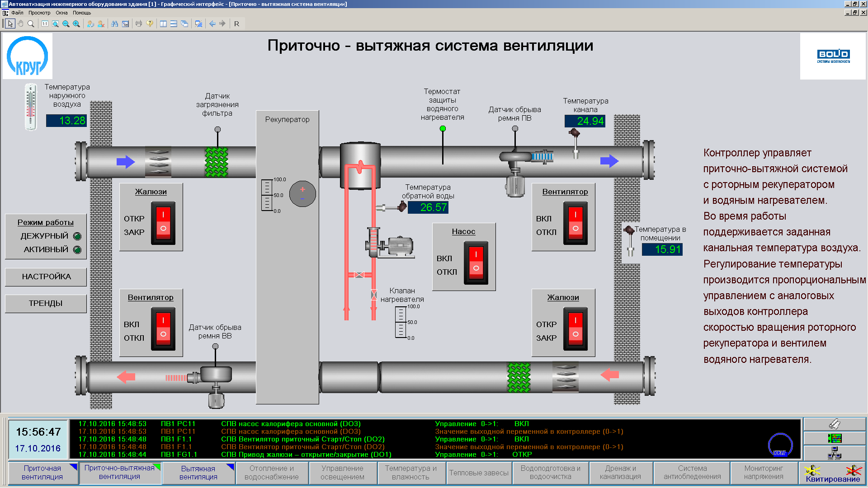Image resolution: width=868 pixels, height=488 pixels.
Task: Open the Окна menu
Action: click(61, 13)
